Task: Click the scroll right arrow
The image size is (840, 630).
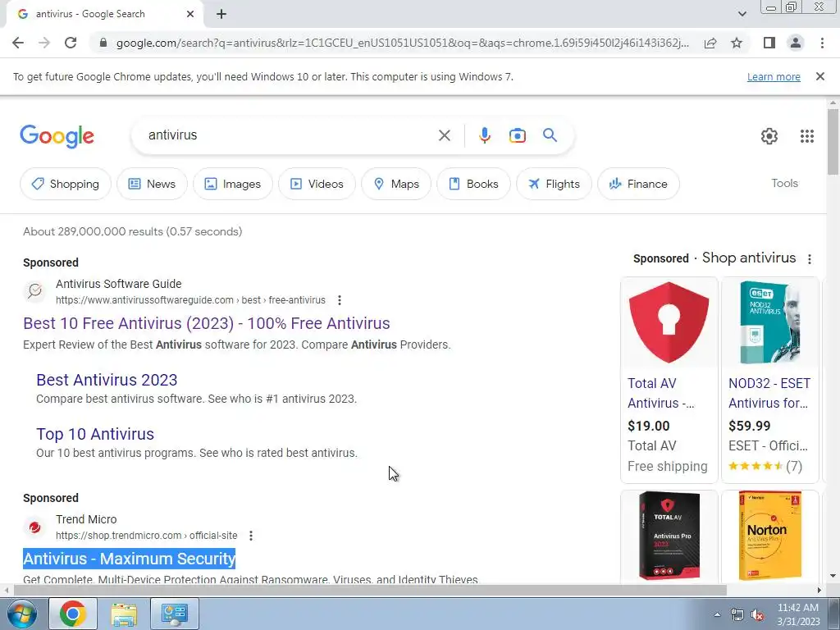Action: [819, 590]
